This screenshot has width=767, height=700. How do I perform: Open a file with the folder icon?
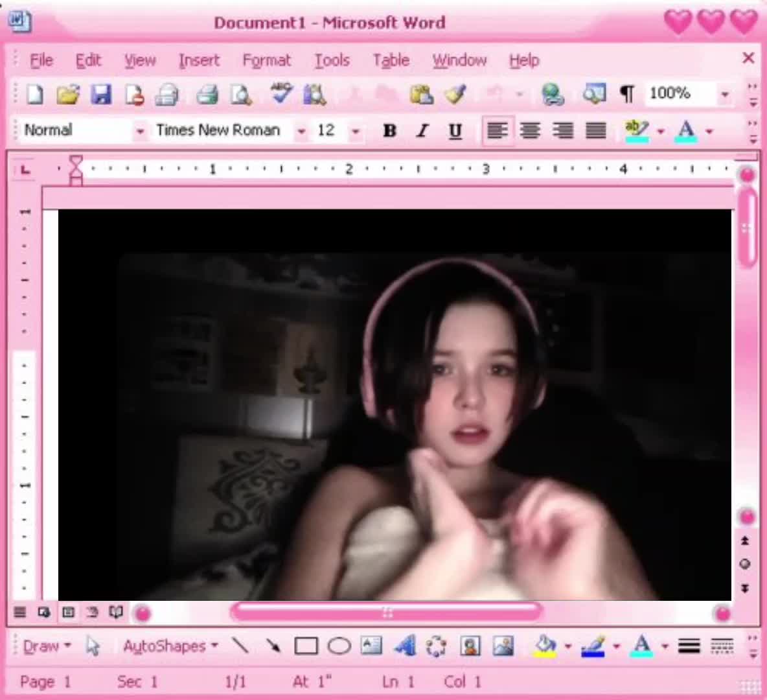pos(68,94)
